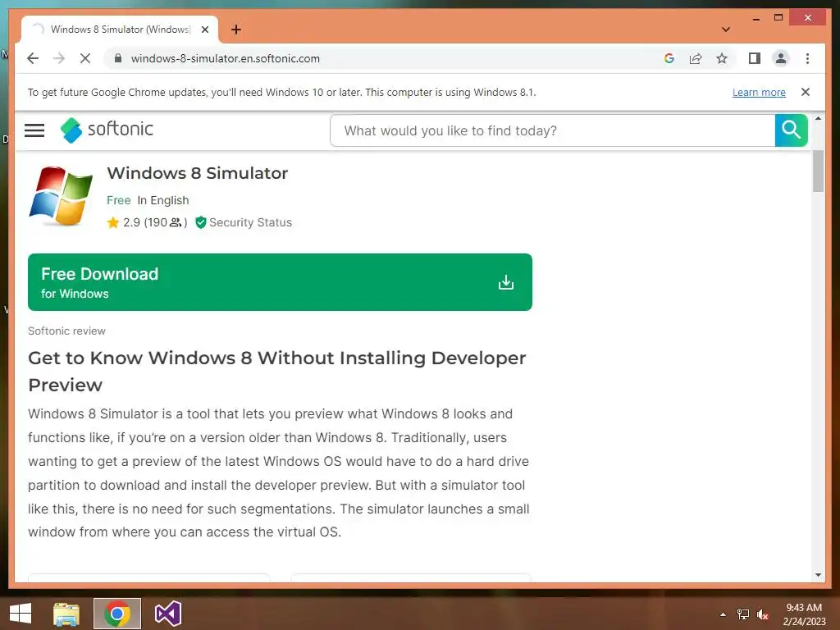Expand the tab search dropdown arrow
This screenshot has height=630, width=840.
click(726, 30)
